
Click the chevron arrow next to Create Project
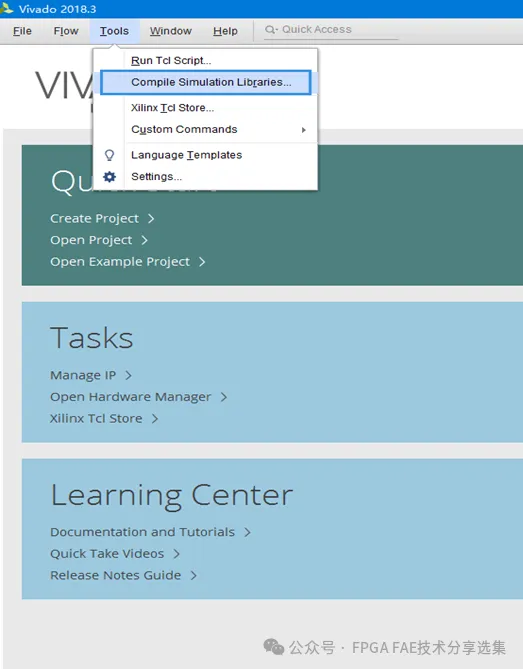click(151, 218)
